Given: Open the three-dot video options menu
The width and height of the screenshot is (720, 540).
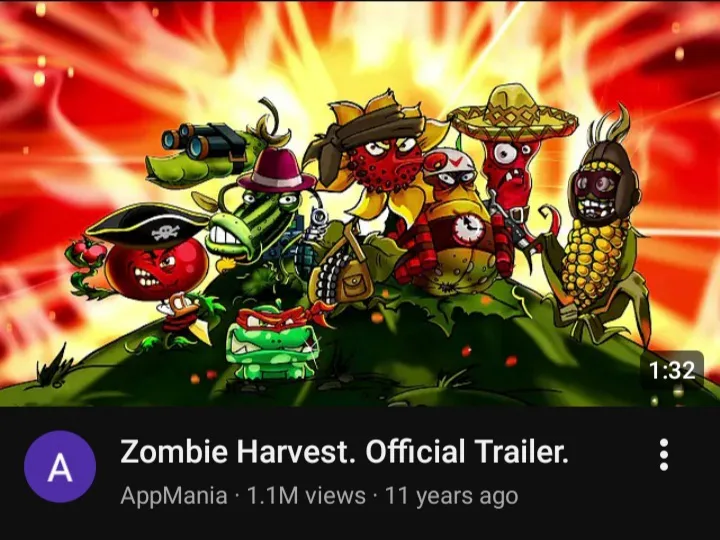Looking at the screenshot, I should tap(664, 455).
